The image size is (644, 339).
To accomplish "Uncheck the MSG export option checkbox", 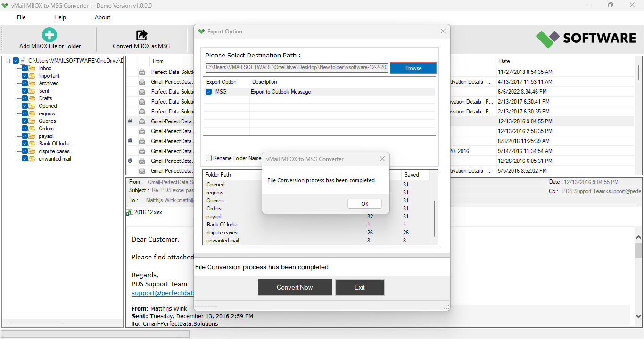I will [209, 92].
